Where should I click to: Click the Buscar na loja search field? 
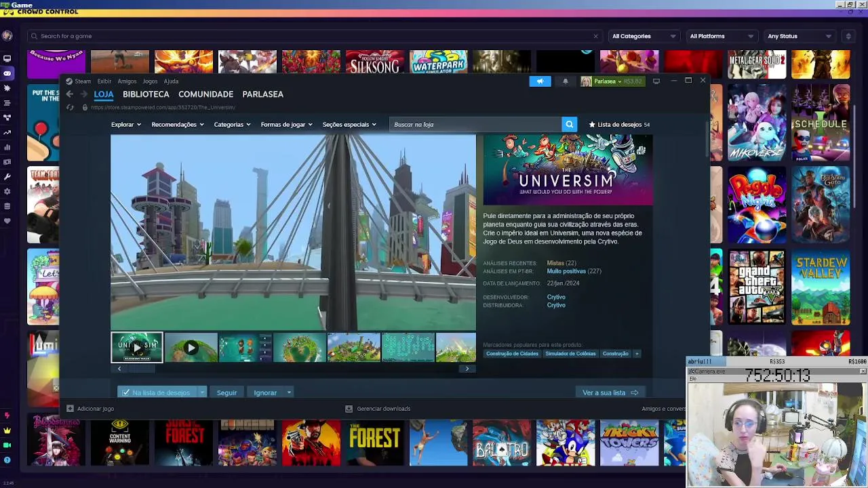click(475, 124)
